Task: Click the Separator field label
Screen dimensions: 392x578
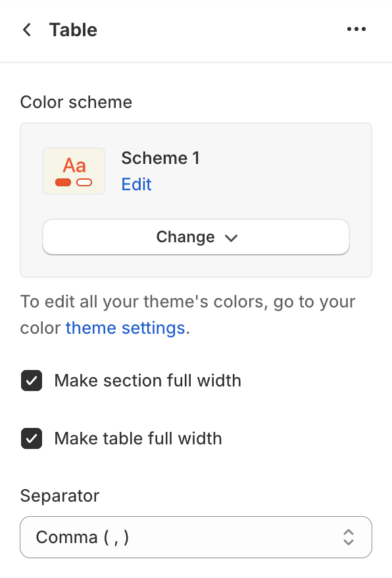Action: [60, 496]
